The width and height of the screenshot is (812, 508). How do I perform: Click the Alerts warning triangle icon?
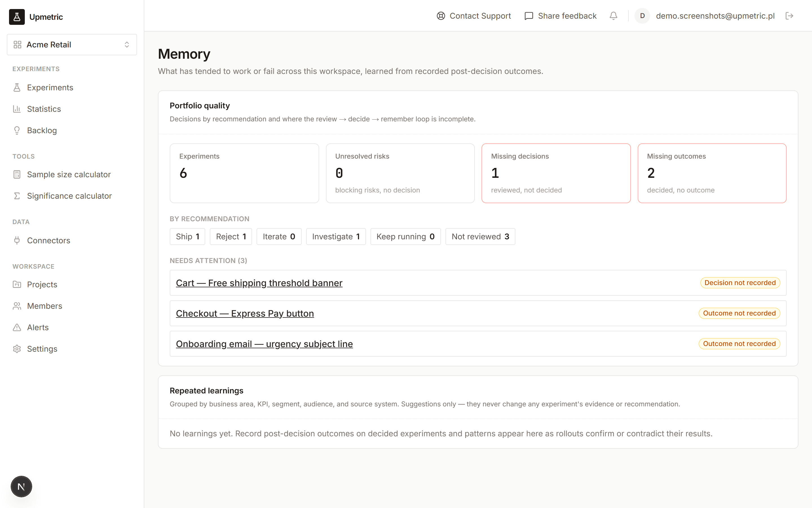pos(17,327)
